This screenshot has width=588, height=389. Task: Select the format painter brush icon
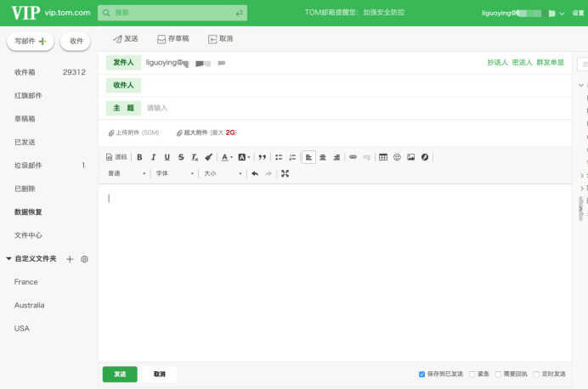coord(208,157)
